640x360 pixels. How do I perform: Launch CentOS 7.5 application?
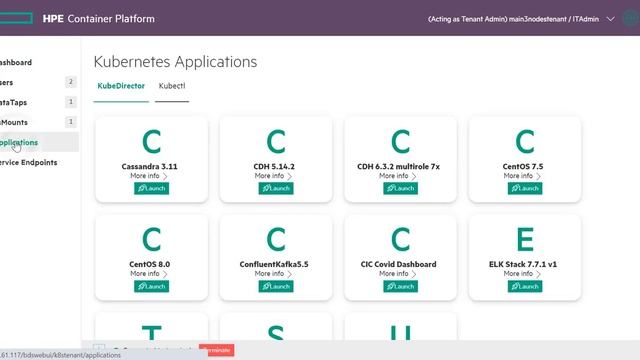tap(525, 188)
